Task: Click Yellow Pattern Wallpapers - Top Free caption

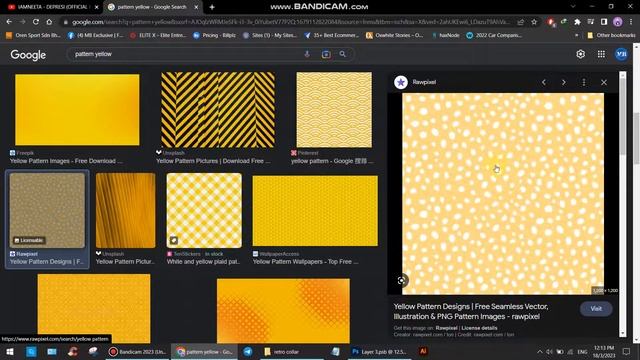Action: [305, 262]
